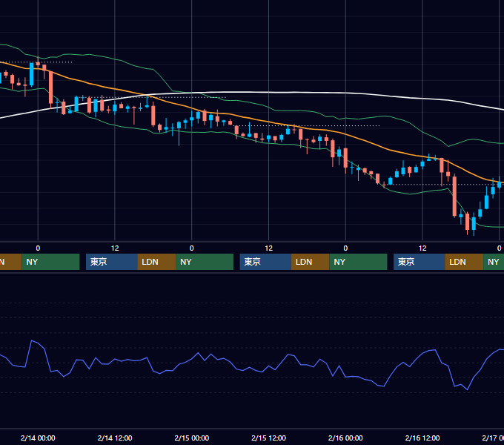Click the 2/14 12:00 date label
This screenshot has height=445, width=504.
tap(115, 438)
